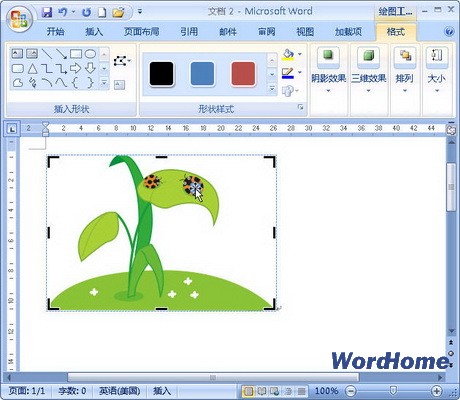
Task: Switch to Full Screen Reading view
Action: click(x=262, y=391)
